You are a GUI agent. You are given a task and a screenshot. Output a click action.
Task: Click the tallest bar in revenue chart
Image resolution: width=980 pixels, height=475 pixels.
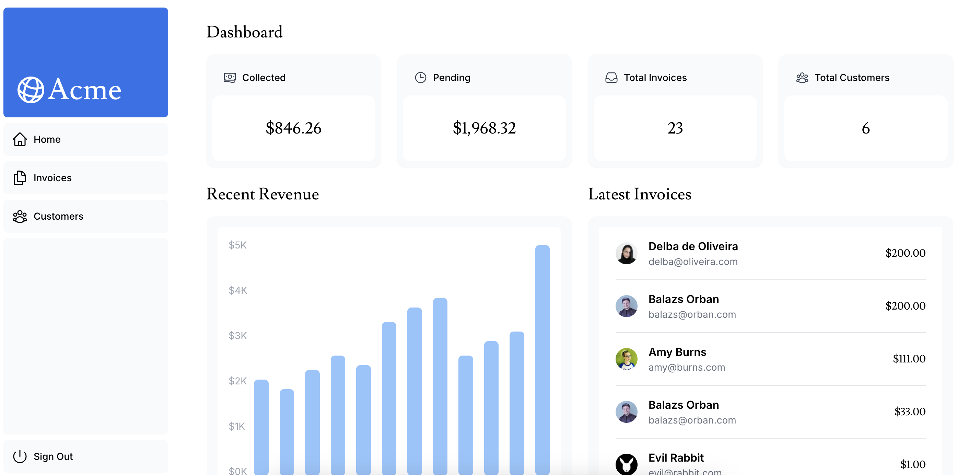click(x=542, y=360)
